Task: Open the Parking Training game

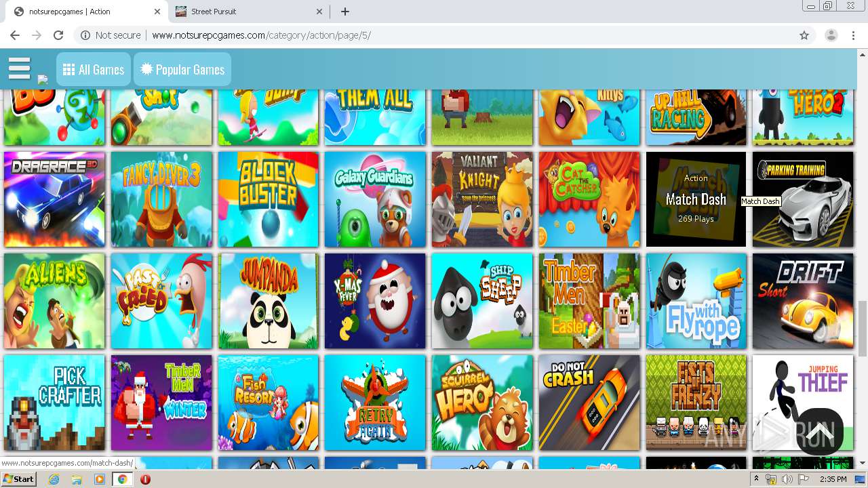Action: pyautogui.click(x=803, y=199)
